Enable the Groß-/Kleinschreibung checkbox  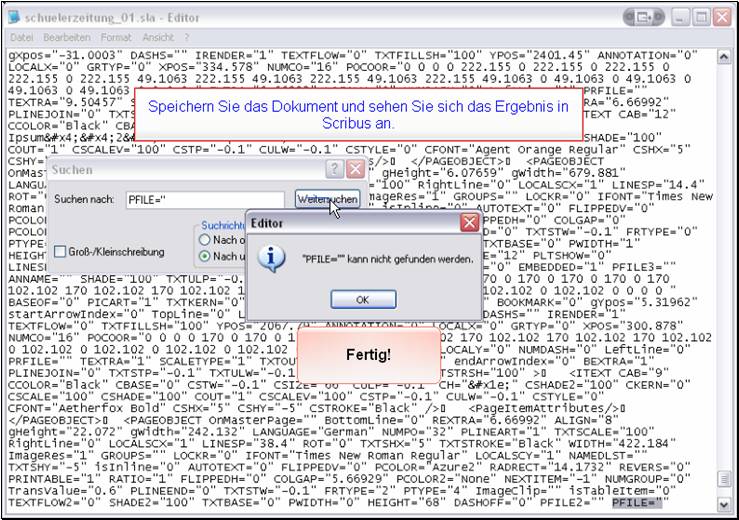pos(60,251)
